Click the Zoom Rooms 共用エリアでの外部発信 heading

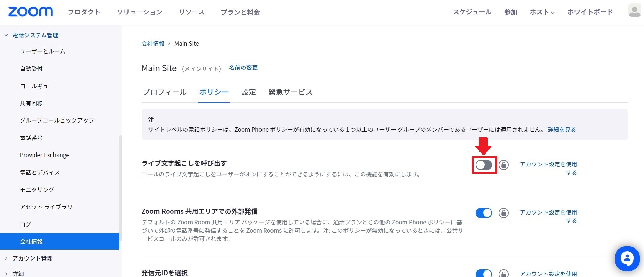point(199,211)
